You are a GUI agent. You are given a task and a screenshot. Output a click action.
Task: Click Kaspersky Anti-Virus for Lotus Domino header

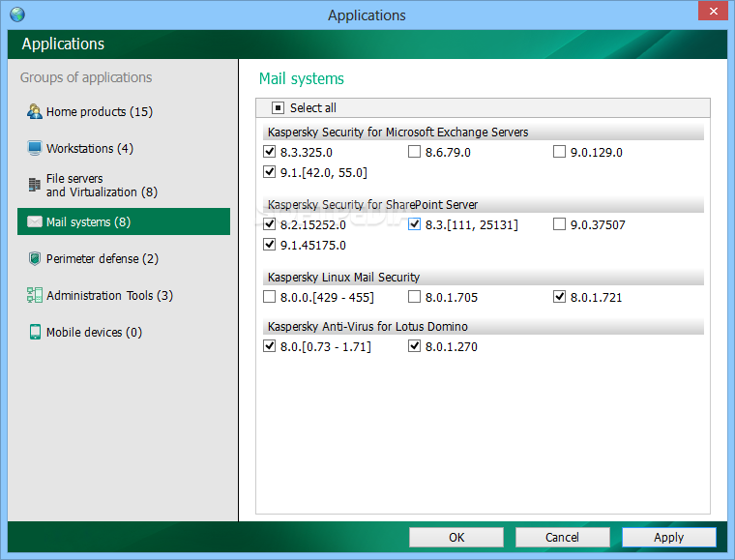[484, 327]
